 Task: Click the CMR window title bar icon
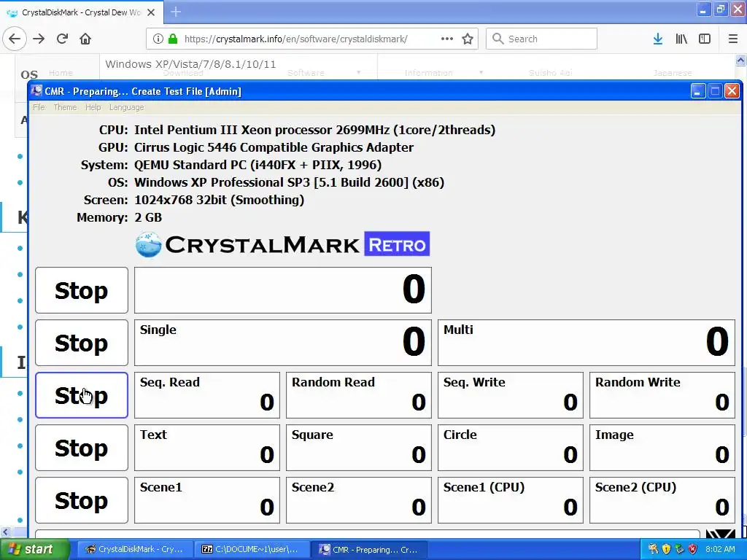[36, 90]
